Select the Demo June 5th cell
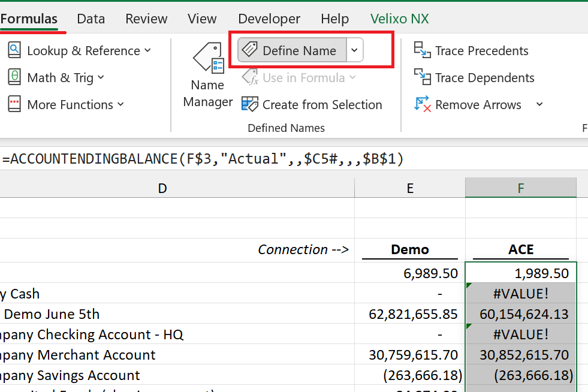 (x=177, y=313)
